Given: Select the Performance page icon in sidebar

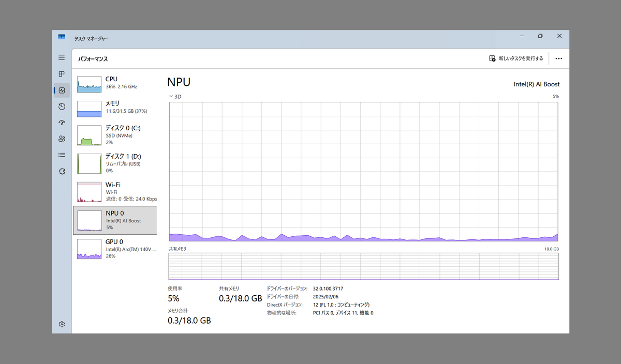Looking at the screenshot, I should coord(62,90).
